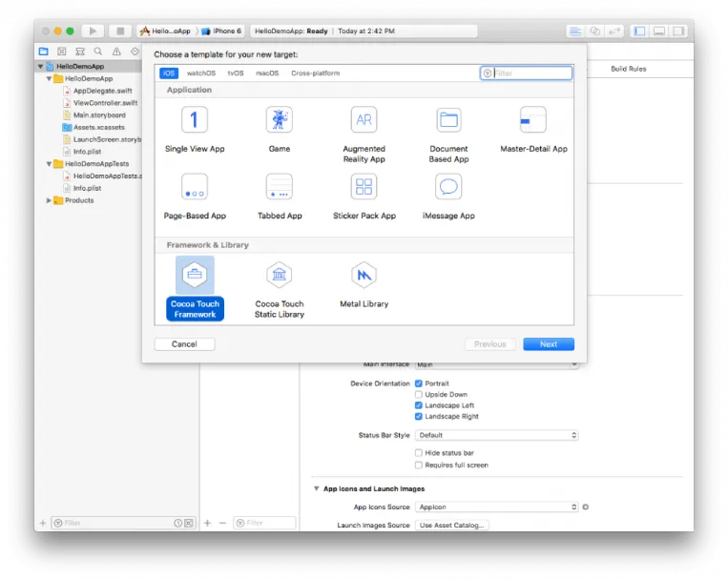Uncheck the Landscape Right checkbox
The width and height of the screenshot is (728, 580).
(x=418, y=417)
